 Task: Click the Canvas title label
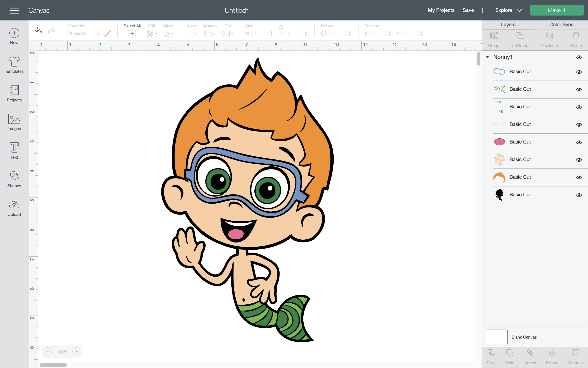pyautogui.click(x=39, y=10)
